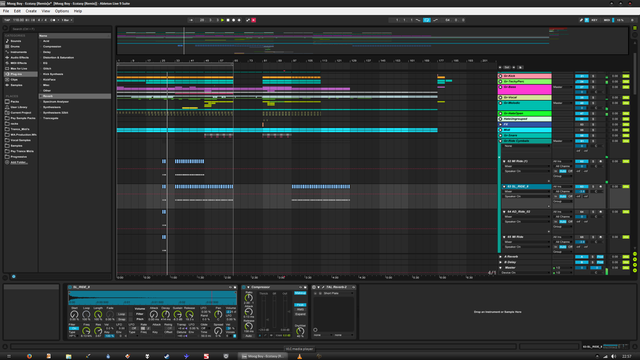Click the Simpler filter Freq knob
The width and height of the screenshot is (640, 360).
pyautogui.click(x=86, y=331)
